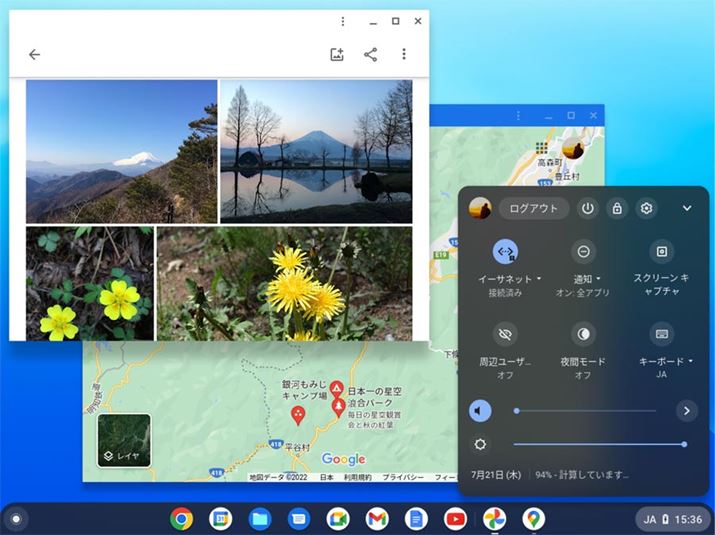This screenshot has width=715, height=535.
Task: Launch Google Calendar from the shelf
Action: [x=221, y=519]
